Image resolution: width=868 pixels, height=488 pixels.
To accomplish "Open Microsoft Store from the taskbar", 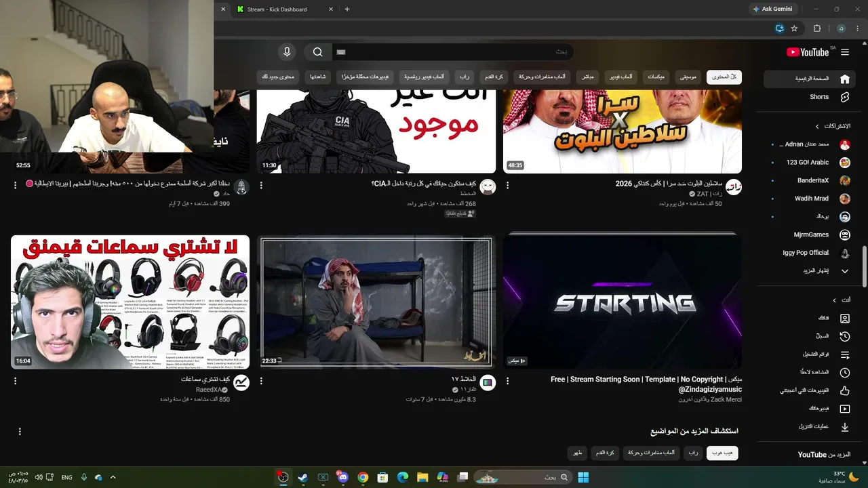I will [x=382, y=477].
